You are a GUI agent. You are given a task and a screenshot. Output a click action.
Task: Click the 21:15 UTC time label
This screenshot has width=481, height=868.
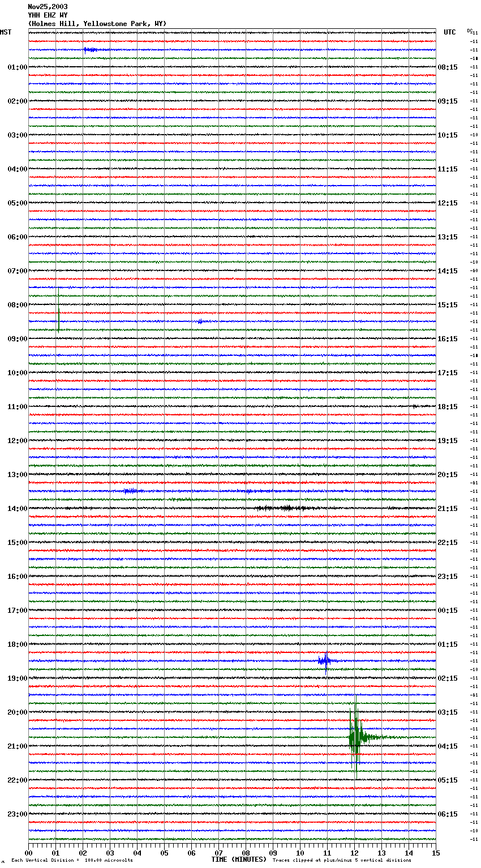pyautogui.click(x=448, y=509)
